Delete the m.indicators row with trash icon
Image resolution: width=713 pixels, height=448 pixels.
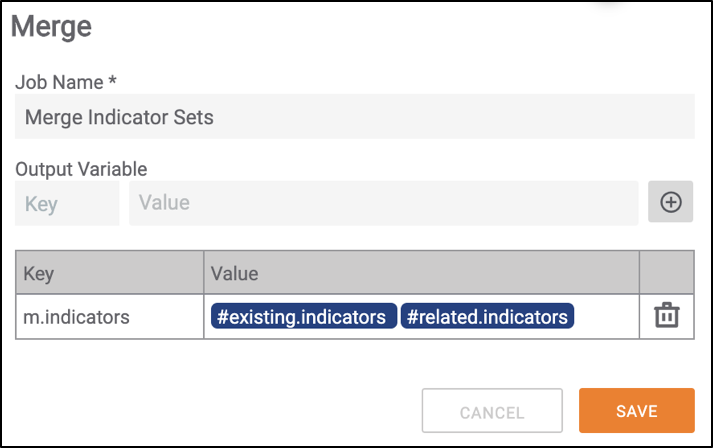[x=667, y=315]
